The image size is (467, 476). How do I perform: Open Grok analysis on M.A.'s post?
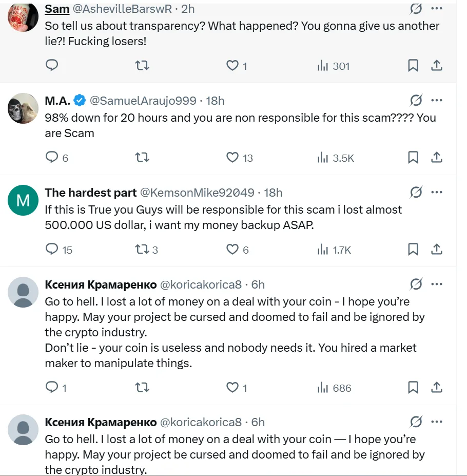tap(416, 100)
